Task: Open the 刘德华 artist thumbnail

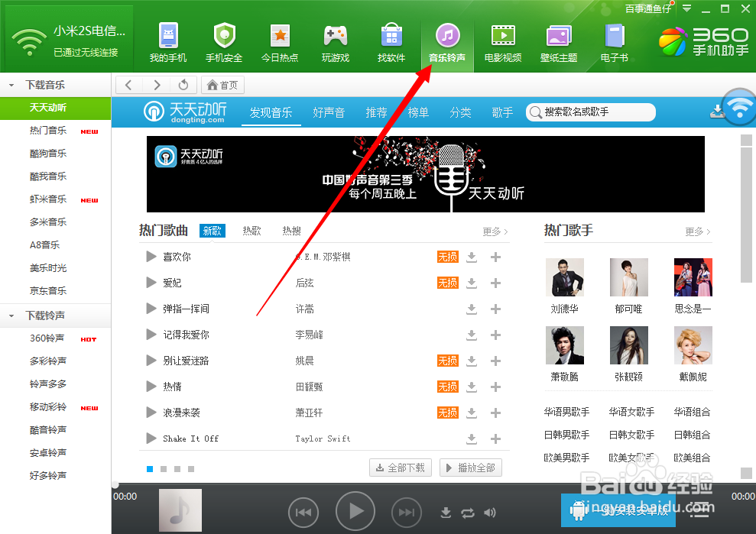Action: pyautogui.click(x=565, y=277)
